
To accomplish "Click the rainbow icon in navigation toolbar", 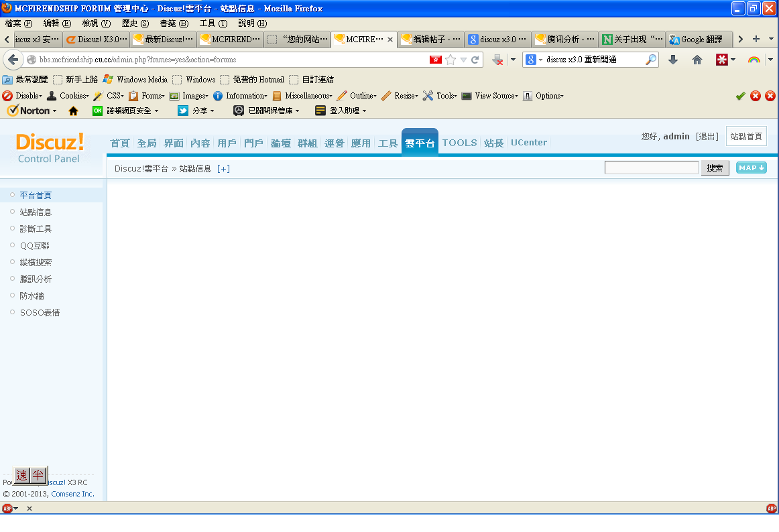I will point(754,60).
